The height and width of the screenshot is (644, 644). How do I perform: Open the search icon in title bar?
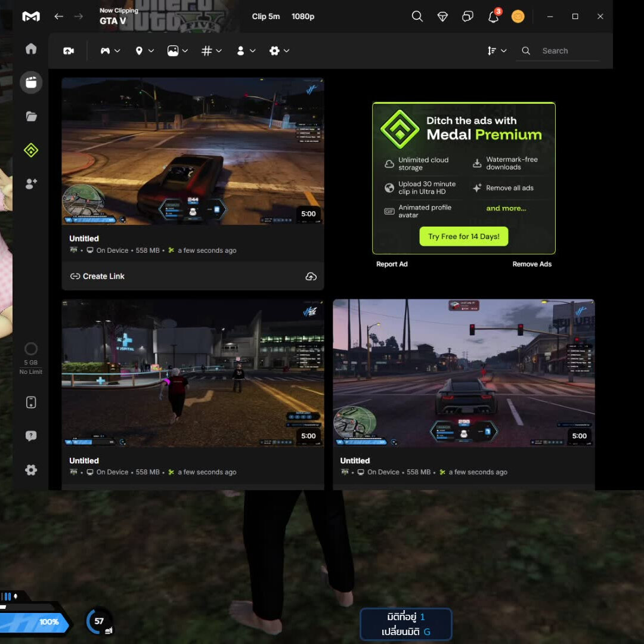pos(417,17)
